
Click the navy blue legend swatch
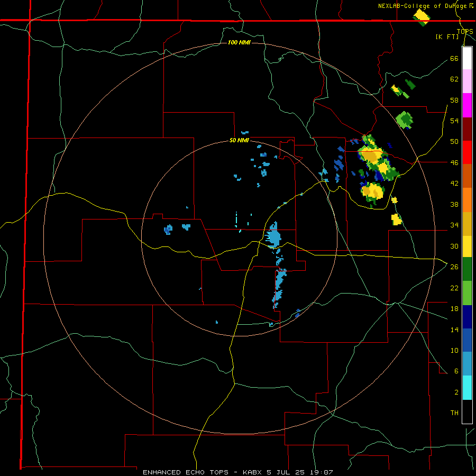467,317
